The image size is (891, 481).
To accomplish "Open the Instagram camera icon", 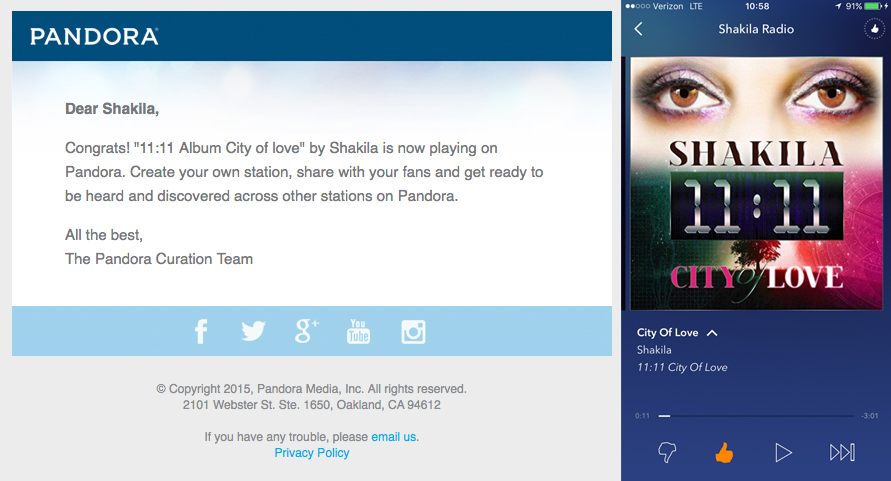I will tap(413, 331).
